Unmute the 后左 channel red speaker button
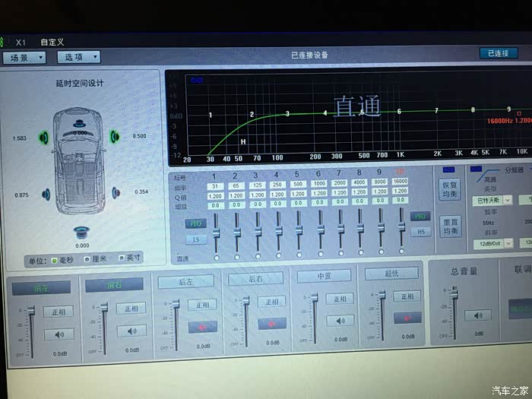This screenshot has width=532, height=399. click(202, 327)
